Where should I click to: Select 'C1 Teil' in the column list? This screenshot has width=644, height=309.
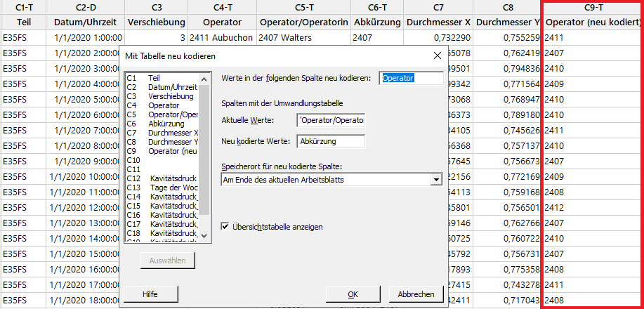click(x=162, y=78)
